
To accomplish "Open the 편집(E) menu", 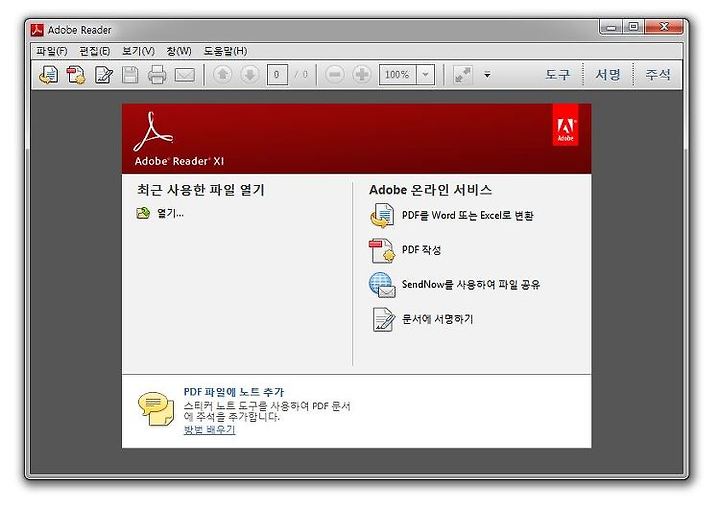I will tap(95, 51).
